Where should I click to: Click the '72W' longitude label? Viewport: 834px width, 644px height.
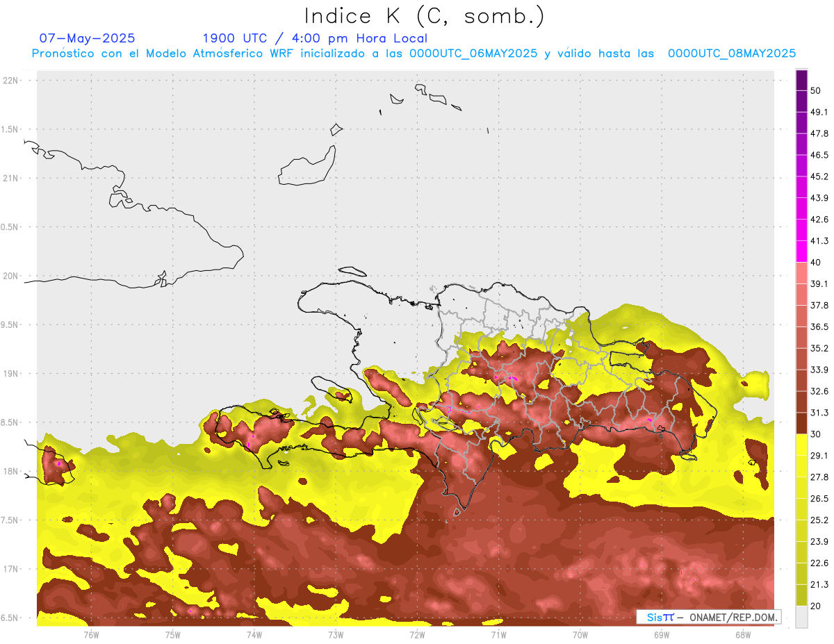[417, 634]
